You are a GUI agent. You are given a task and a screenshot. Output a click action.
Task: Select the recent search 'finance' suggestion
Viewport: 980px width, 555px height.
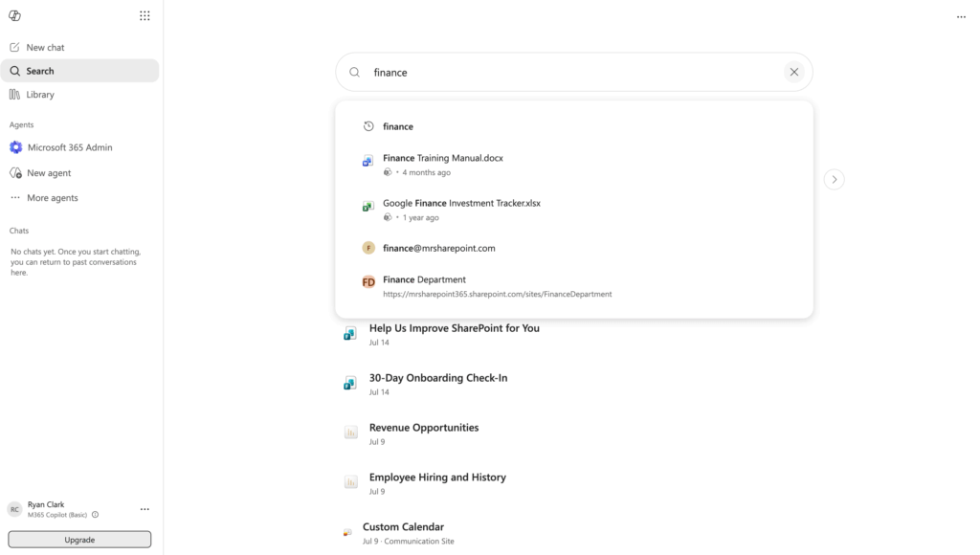(x=574, y=126)
